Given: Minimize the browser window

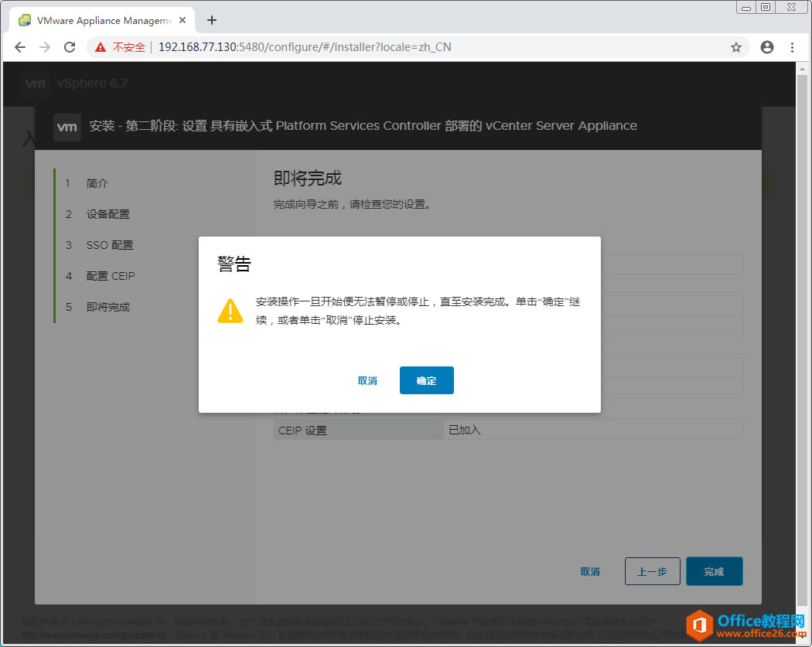Looking at the screenshot, I should [x=746, y=7].
